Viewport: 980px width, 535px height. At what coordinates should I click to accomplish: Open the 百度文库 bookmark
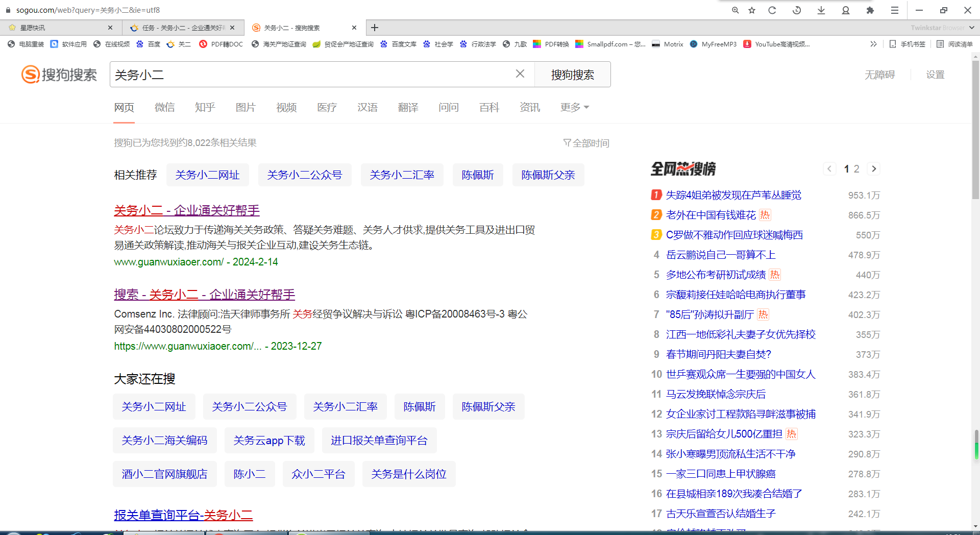coord(399,44)
